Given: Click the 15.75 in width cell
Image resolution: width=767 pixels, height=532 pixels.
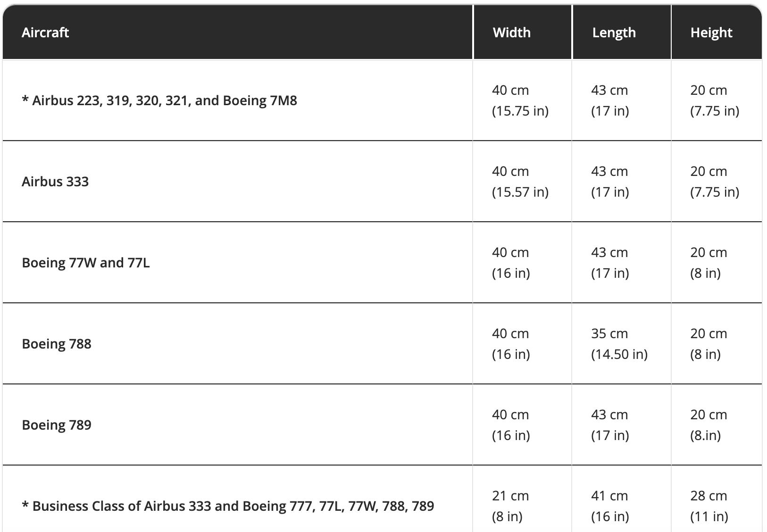Looking at the screenshot, I should point(520,111).
